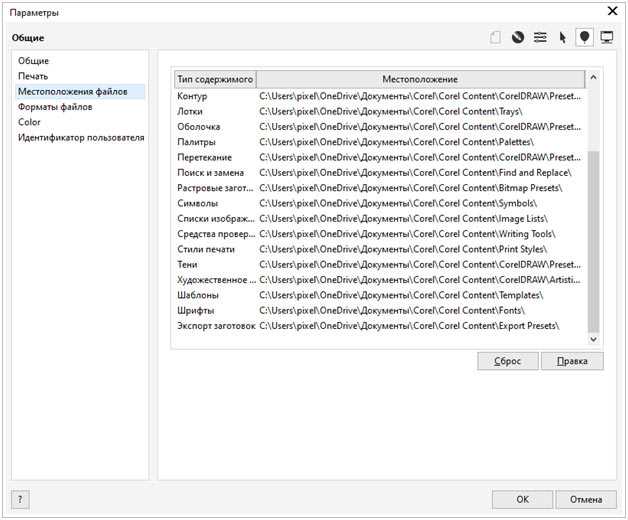Select the Global settings balloon icon
Screen dimensions: 628x520
point(584,38)
